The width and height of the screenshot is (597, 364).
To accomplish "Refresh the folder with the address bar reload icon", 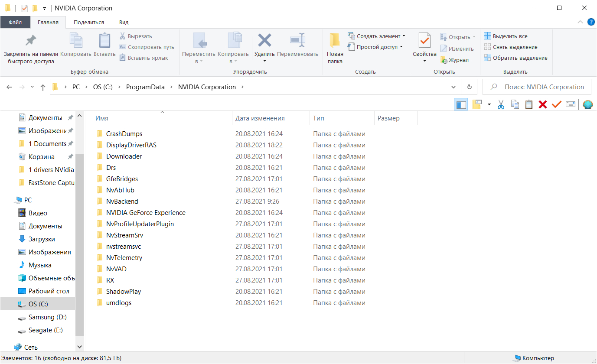I will pyautogui.click(x=469, y=87).
